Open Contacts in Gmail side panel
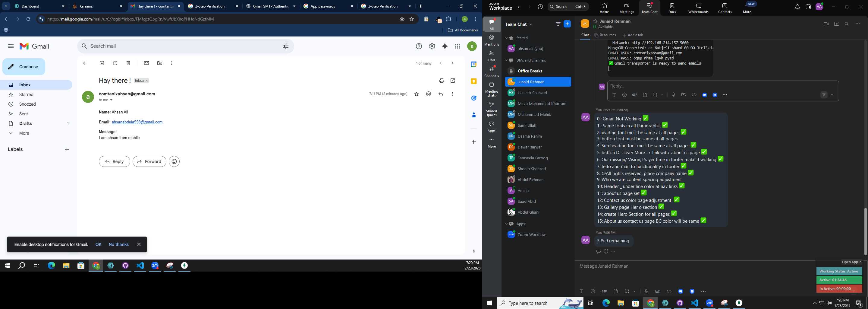This screenshot has height=309, width=868. 474,115
